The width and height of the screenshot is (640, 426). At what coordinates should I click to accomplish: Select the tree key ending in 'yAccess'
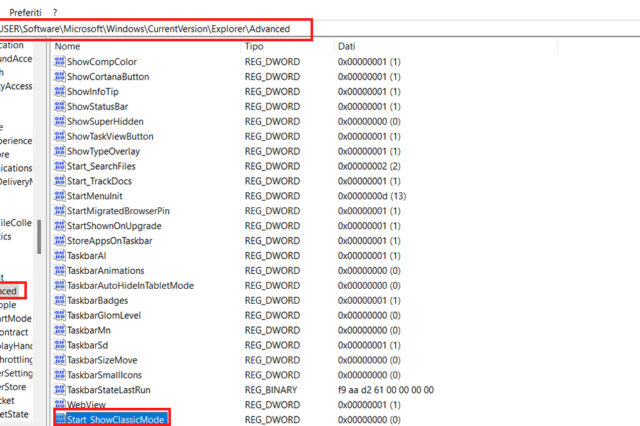click(x=16, y=86)
